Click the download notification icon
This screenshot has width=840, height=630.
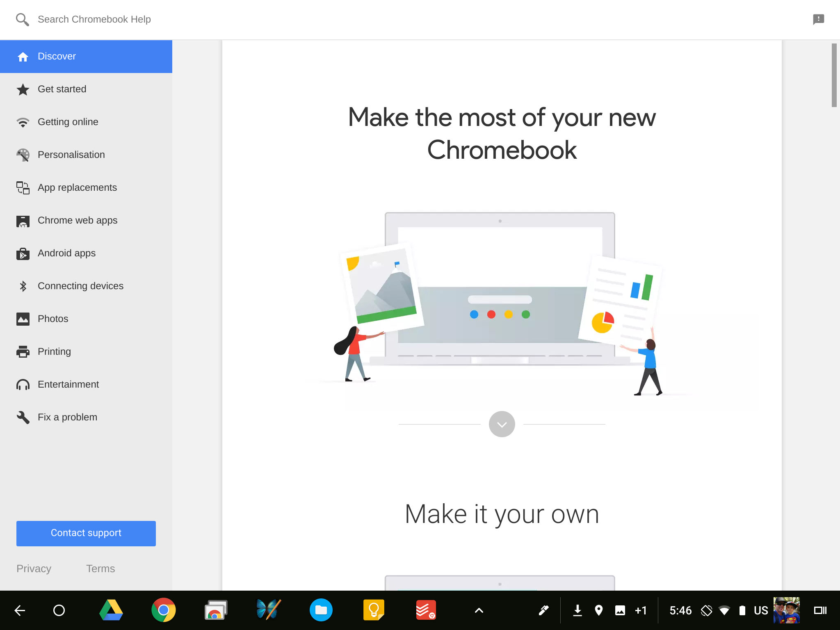coord(577,611)
